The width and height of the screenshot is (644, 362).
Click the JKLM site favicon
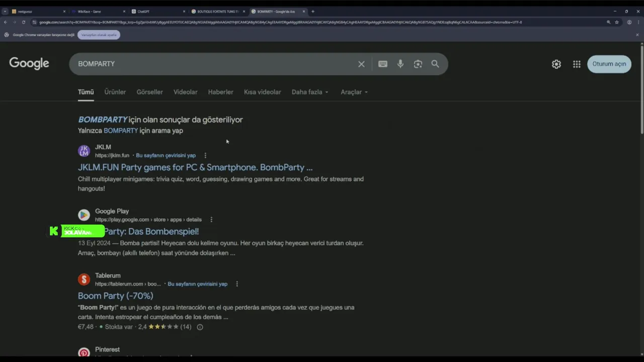point(84,151)
